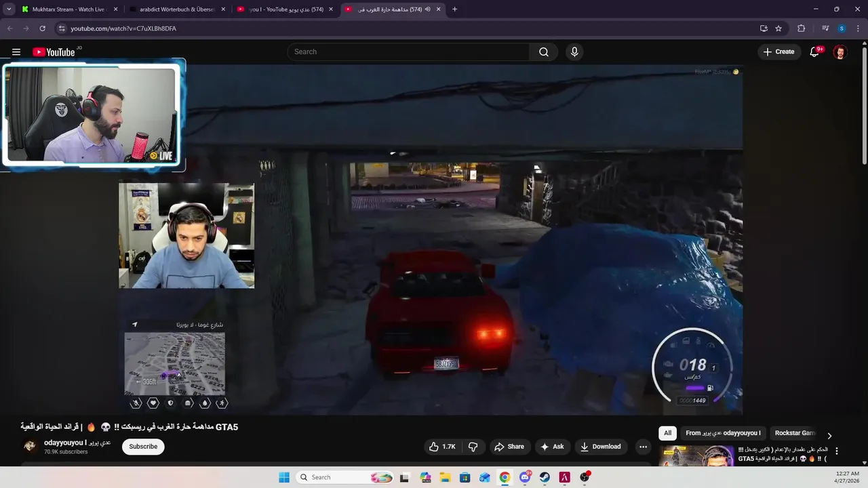This screenshot has height=488, width=868.
Task: Open odayyouyou I channel name link
Action: pyautogui.click(x=77, y=443)
